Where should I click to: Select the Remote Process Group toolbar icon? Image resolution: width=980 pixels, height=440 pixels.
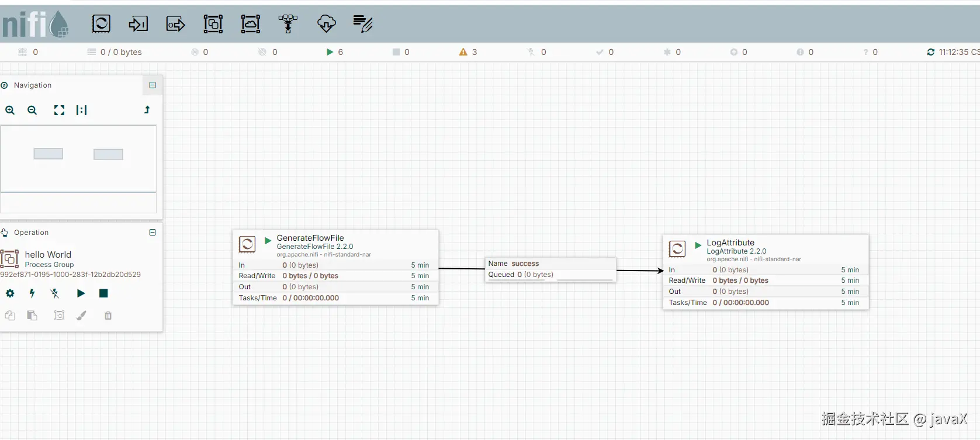(251, 24)
